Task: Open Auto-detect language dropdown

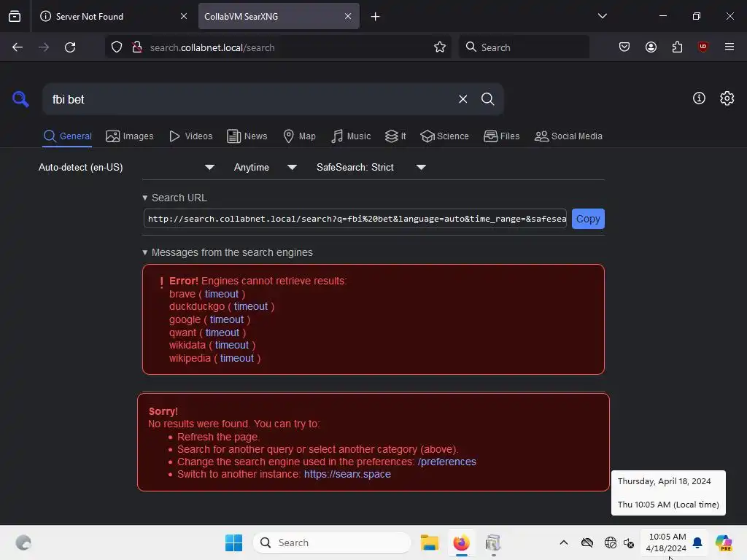Action: (x=127, y=167)
